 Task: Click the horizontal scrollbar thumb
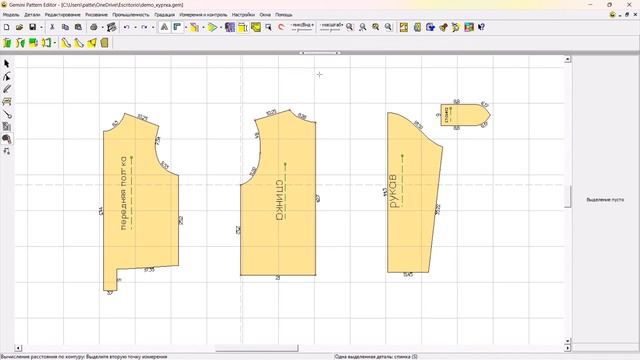(257, 348)
